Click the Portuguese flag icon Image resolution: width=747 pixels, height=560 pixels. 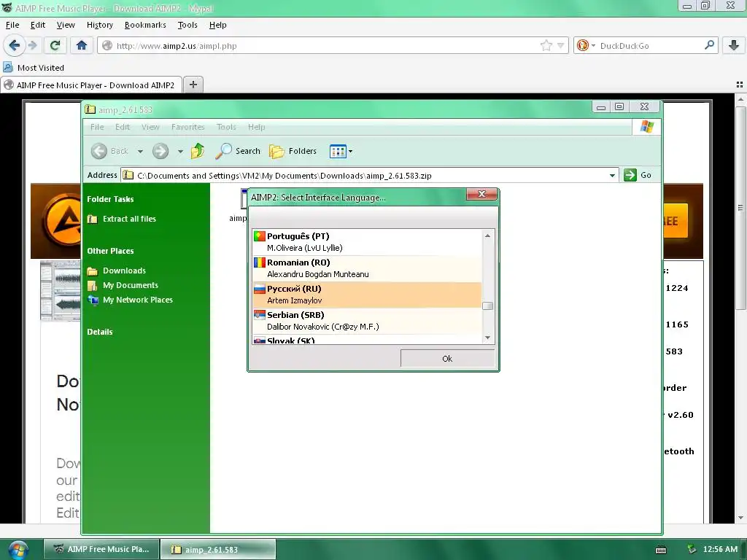[x=259, y=236]
